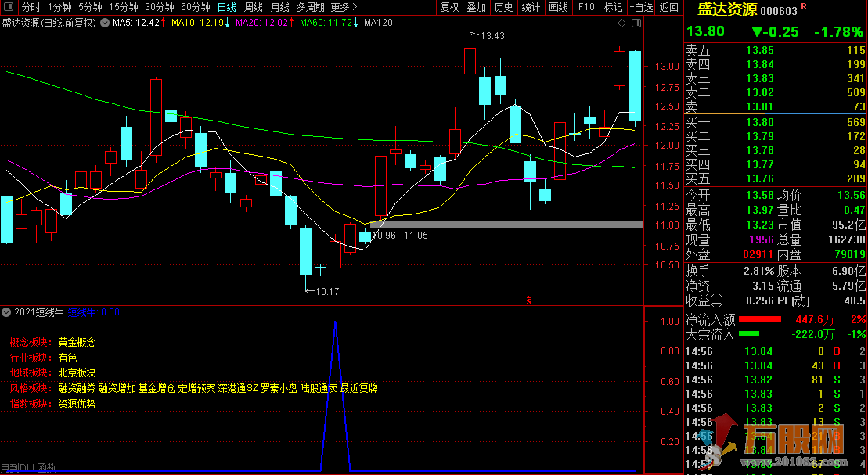Click the 内盘 value 79819
The width and height of the screenshot is (868, 475).
pos(850,254)
